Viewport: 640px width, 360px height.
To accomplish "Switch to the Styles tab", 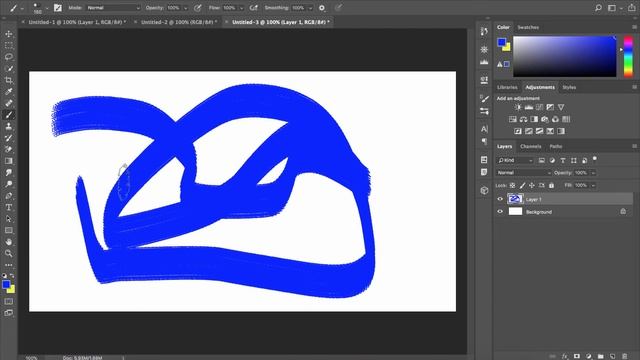I will (x=569, y=87).
